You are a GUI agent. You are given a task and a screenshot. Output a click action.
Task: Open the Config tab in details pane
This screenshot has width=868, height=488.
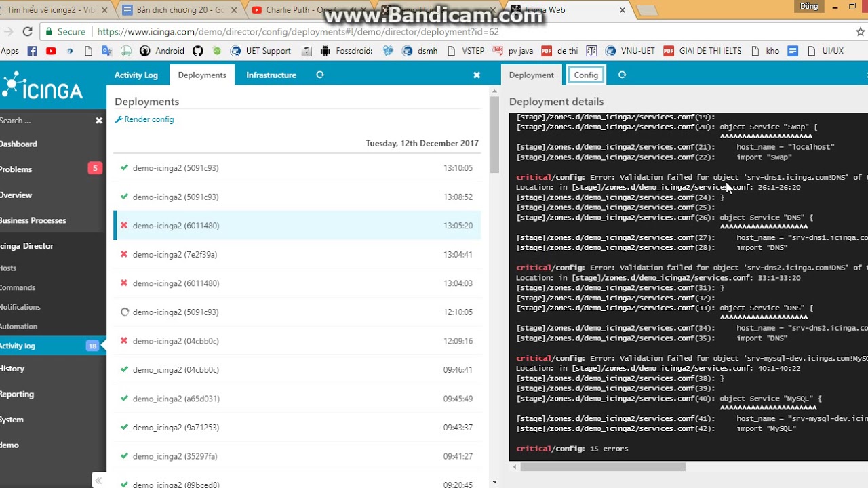coord(586,75)
